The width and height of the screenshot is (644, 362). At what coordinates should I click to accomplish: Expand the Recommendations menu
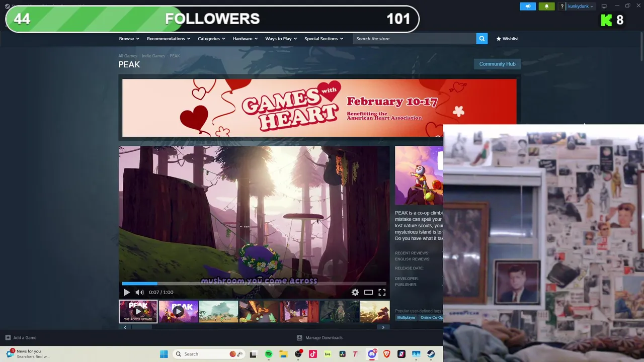[169, 39]
